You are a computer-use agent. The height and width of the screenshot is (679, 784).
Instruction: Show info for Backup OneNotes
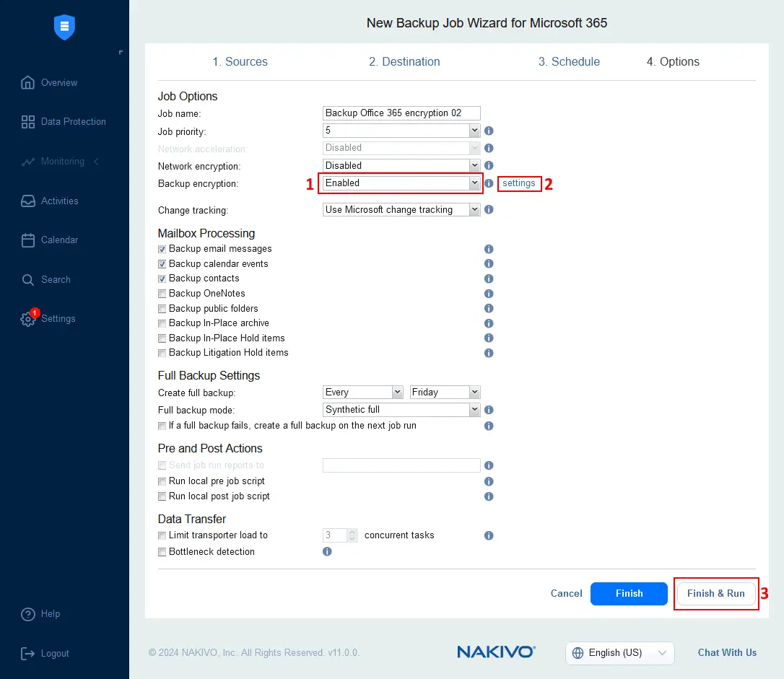pyautogui.click(x=489, y=294)
